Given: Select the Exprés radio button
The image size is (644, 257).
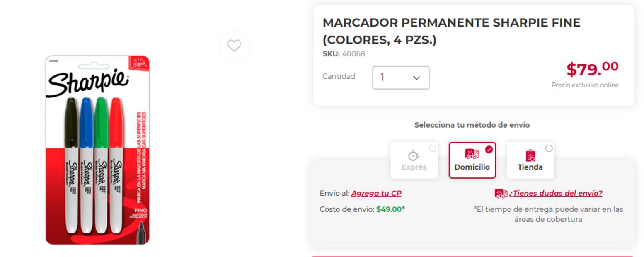Looking at the screenshot, I should point(433,148).
